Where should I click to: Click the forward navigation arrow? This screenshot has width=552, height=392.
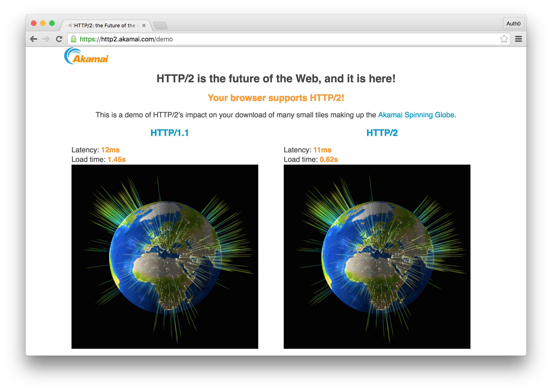pyautogui.click(x=46, y=39)
